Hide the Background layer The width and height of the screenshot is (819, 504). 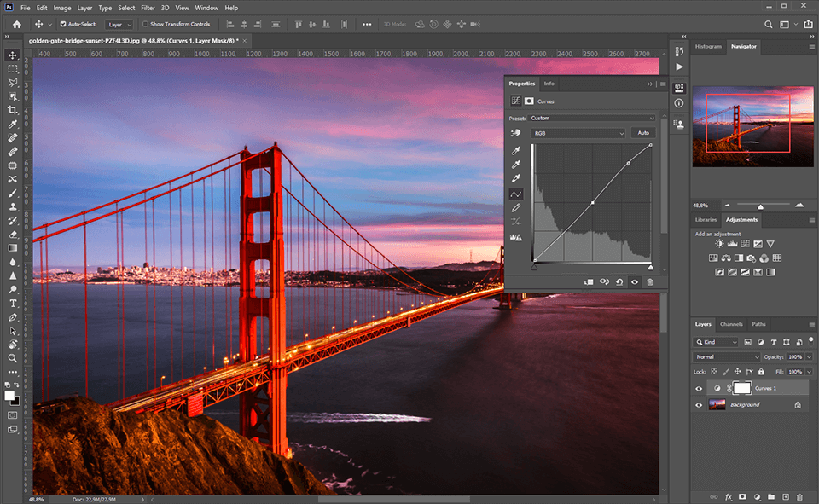click(x=698, y=405)
